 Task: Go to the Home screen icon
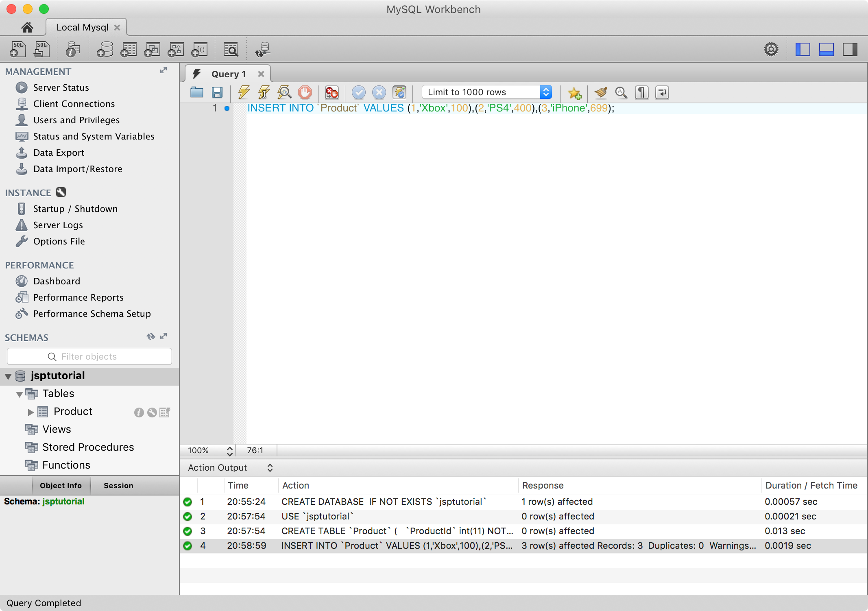(27, 27)
